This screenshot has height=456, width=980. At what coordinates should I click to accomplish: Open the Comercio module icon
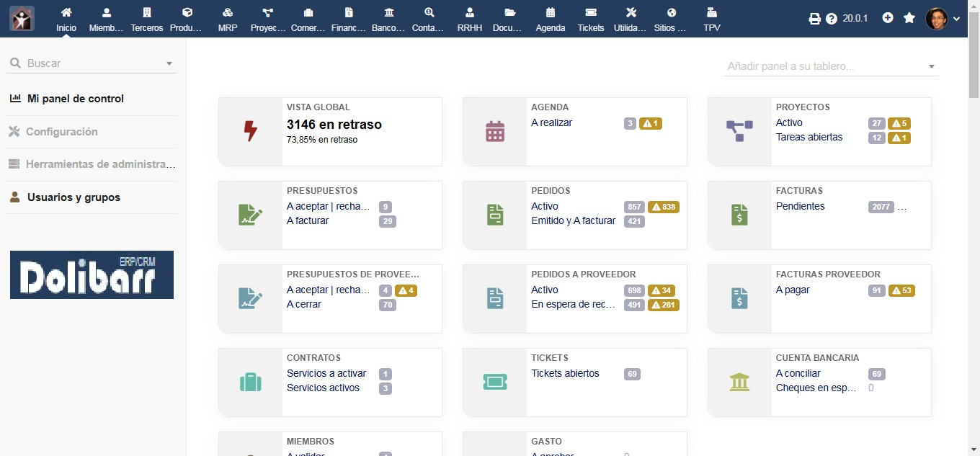308,19
